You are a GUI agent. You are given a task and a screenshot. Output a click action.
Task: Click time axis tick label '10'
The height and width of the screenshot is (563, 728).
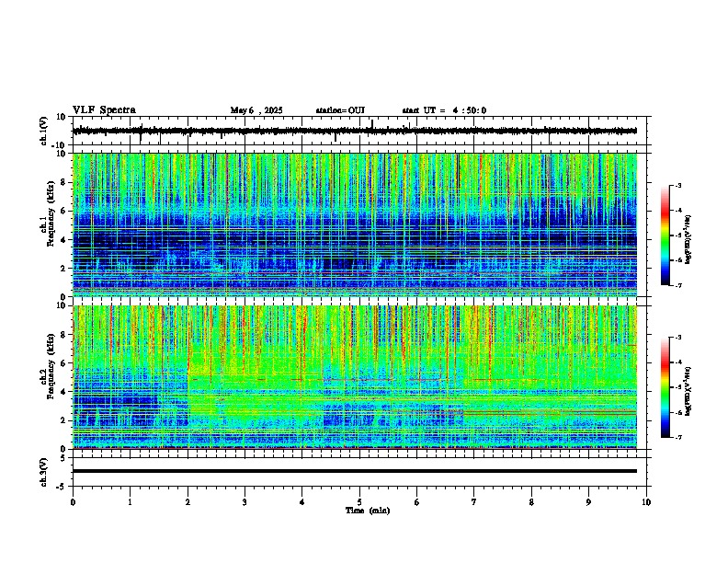click(646, 502)
